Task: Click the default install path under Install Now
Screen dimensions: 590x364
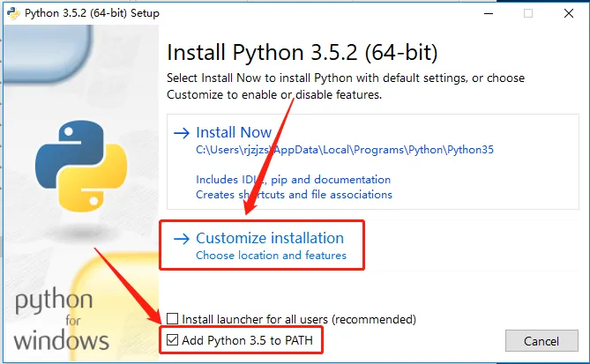Action: (344, 150)
